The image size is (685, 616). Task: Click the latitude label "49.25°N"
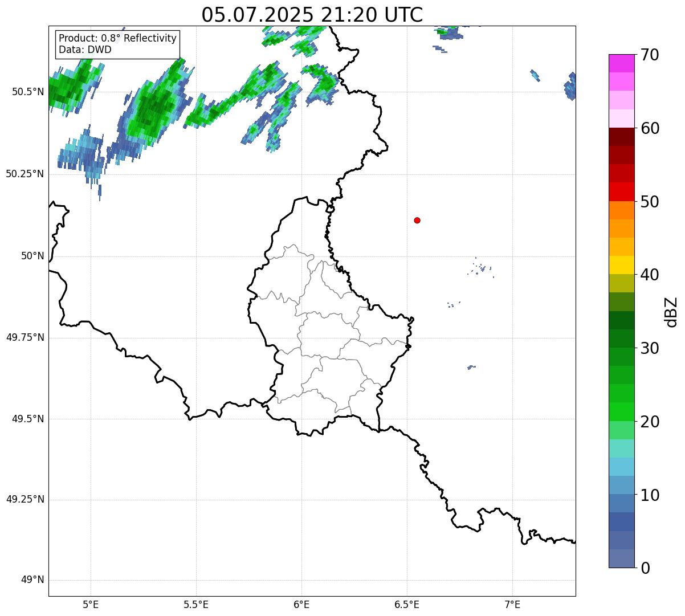[25, 500]
